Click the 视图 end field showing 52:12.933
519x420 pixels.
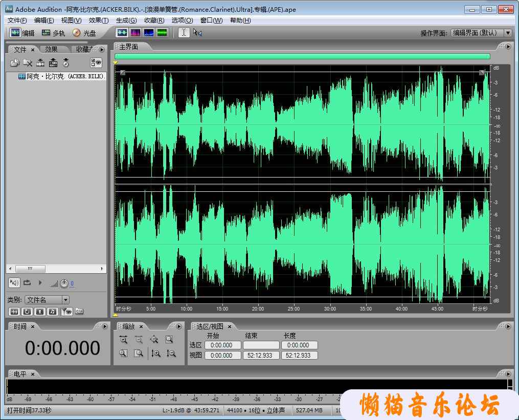click(x=261, y=356)
